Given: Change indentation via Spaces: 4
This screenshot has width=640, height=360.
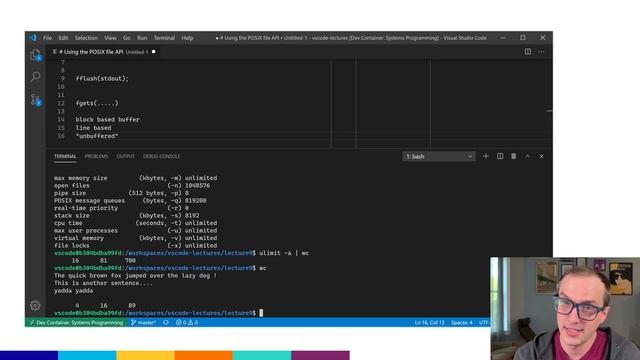Looking at the screenshot, I should [462, 322].
